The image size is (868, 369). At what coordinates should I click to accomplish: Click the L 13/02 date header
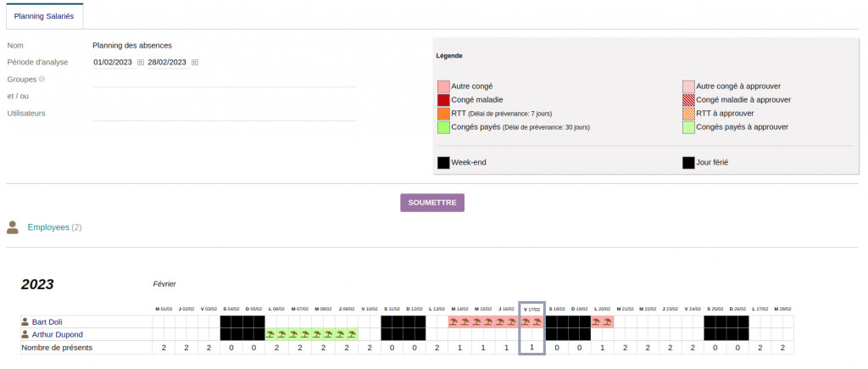click(437, 309)
